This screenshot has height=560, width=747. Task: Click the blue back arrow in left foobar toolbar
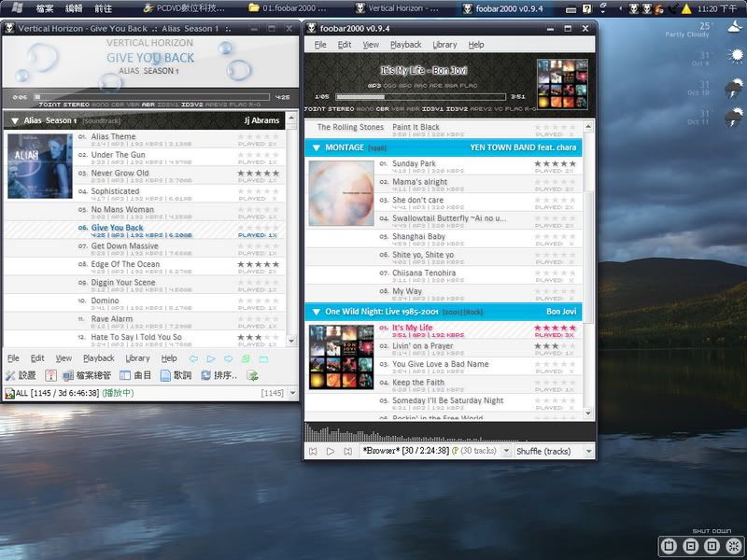point(193,358)
